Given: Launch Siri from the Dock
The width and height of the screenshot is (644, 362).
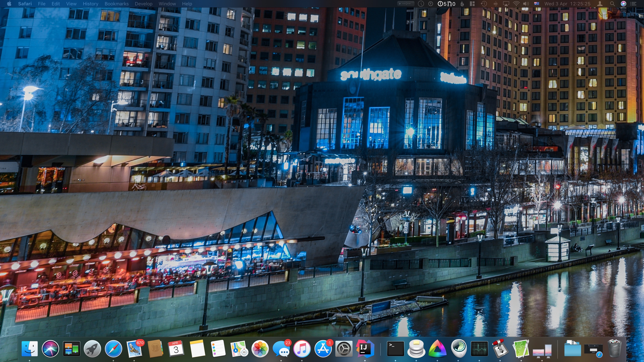Looking at the screenshot, I should click(x=50, y=349).
